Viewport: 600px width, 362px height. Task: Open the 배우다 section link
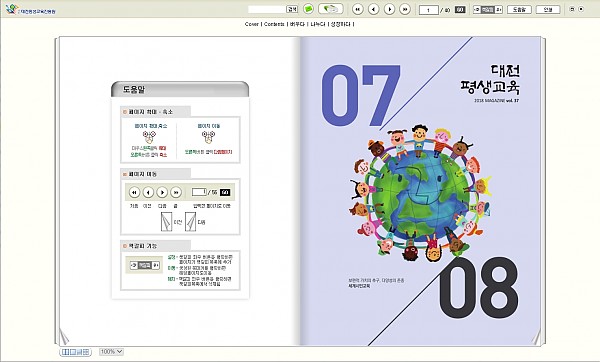297,24
